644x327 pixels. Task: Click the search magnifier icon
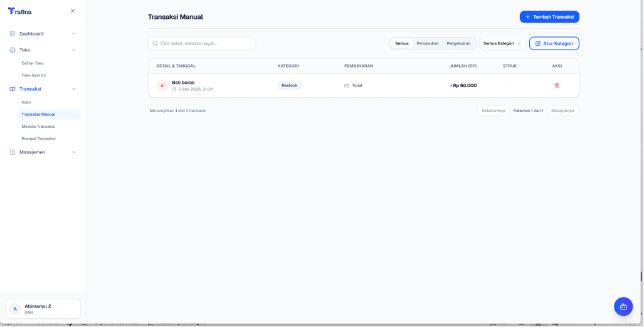pyautogui.click(x=156, y=43)
